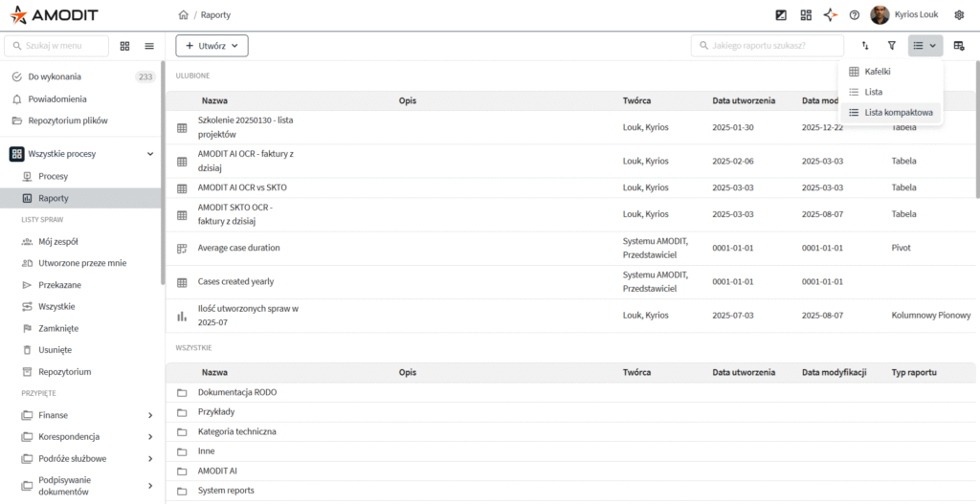Screen dimensions: 980x504
Task: Open the help question mark icon
Action: (x=855, y=15)
